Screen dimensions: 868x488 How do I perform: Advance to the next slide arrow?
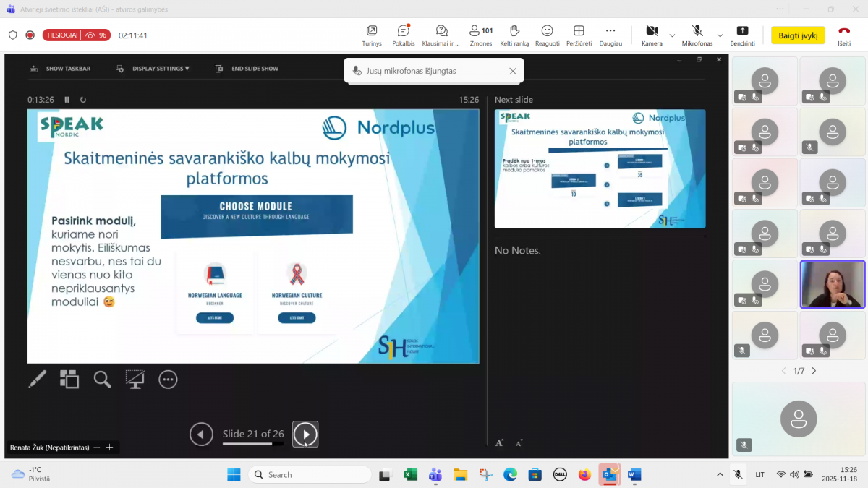click(x=305, y=434)
